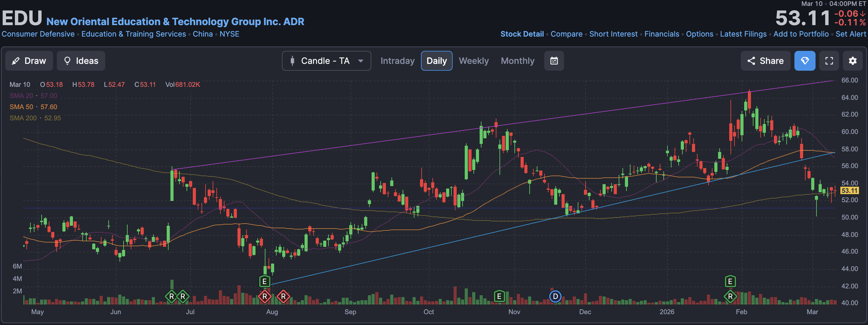
Task: Open the date range calendar icon
Action: coord(554,61)
